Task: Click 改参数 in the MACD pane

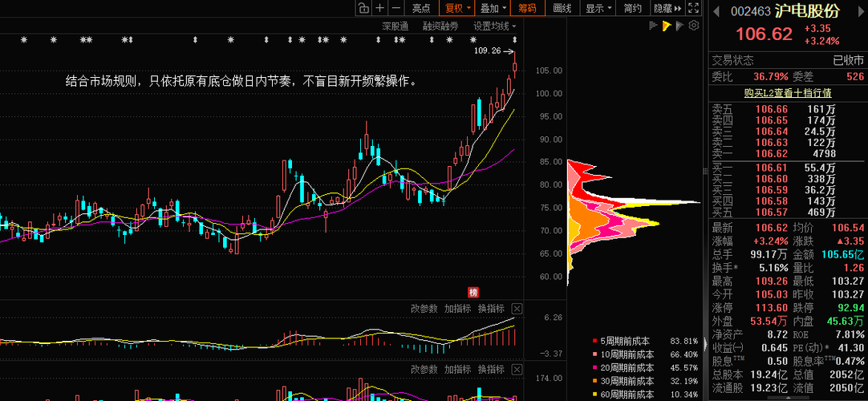Action: click(424, 309)
